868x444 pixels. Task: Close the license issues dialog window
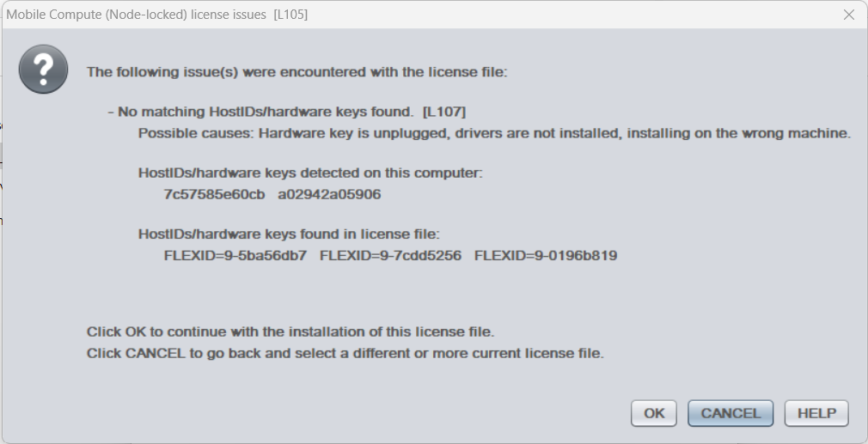[849, 15]
